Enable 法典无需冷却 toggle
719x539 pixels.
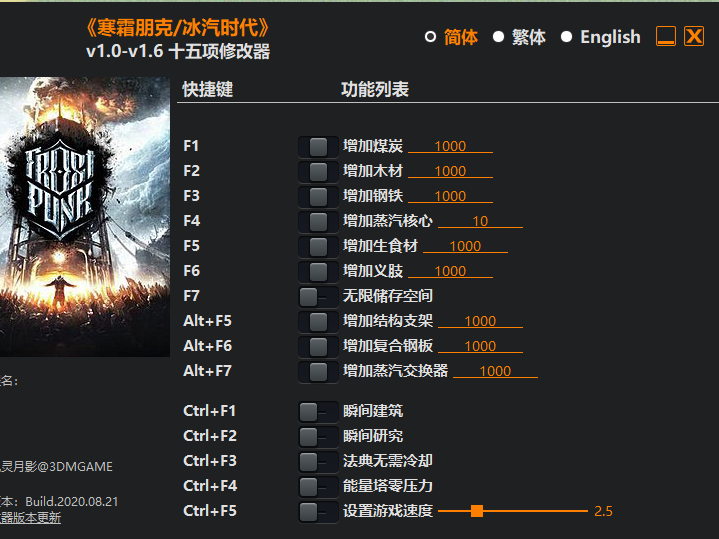coord(318,461)
